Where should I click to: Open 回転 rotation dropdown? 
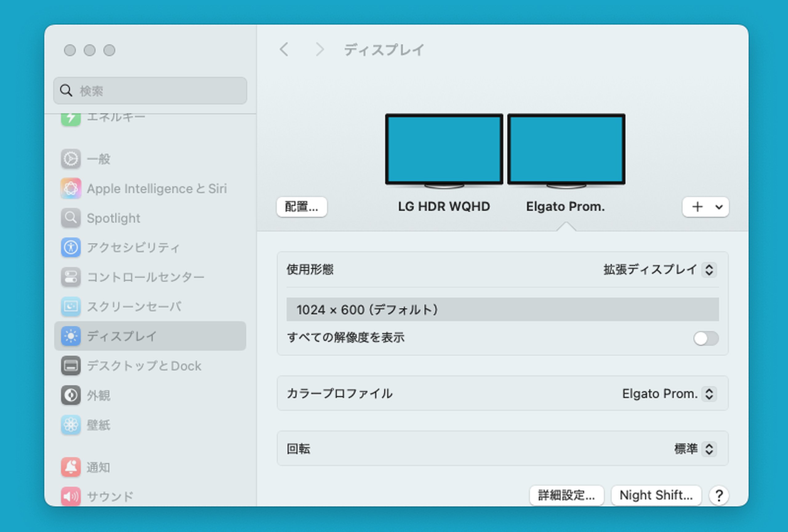coord(708,449)
